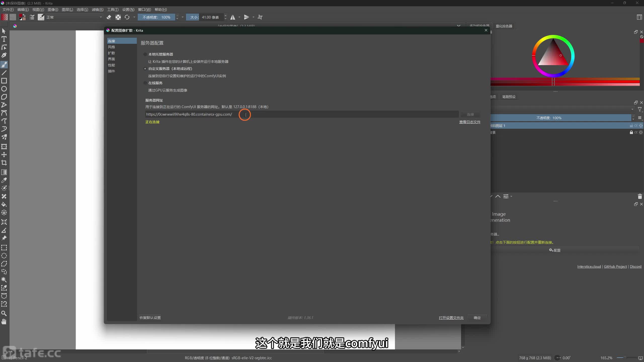Select the Move tool
The height and width of the screenshot is (362, 644).
pos(4,155)
